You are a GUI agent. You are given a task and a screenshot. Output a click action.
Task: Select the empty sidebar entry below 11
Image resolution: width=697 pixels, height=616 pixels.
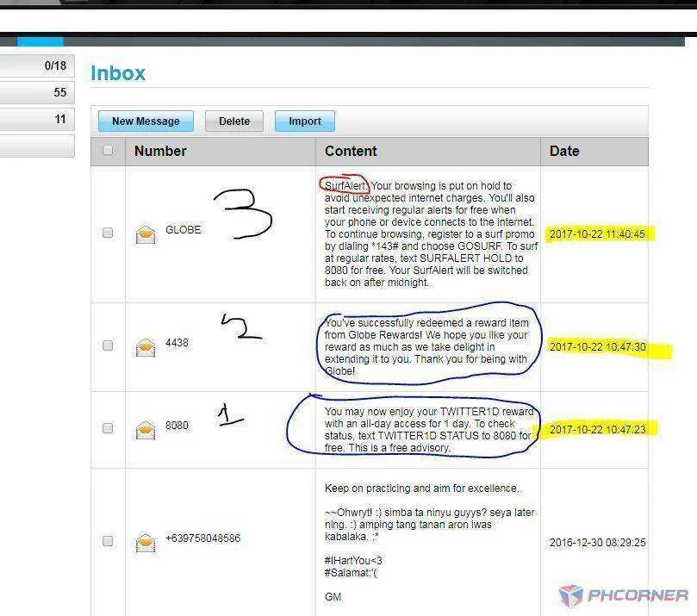coord(37,146)
